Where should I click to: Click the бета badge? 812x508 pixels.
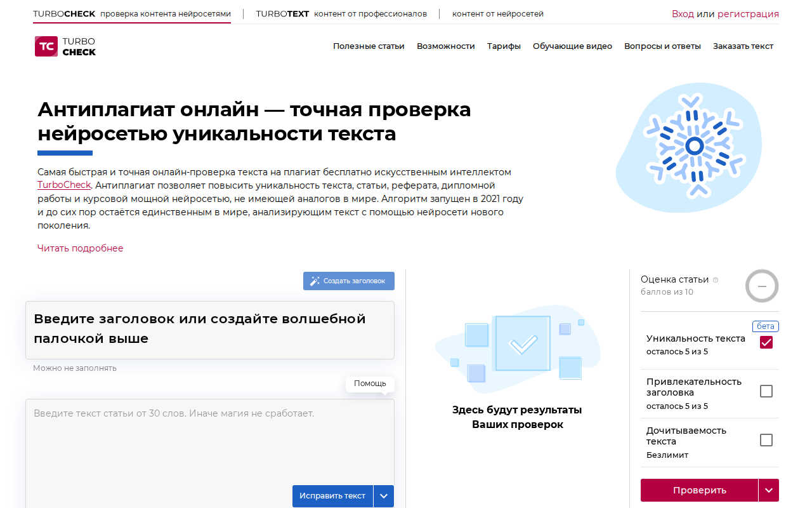766,326
